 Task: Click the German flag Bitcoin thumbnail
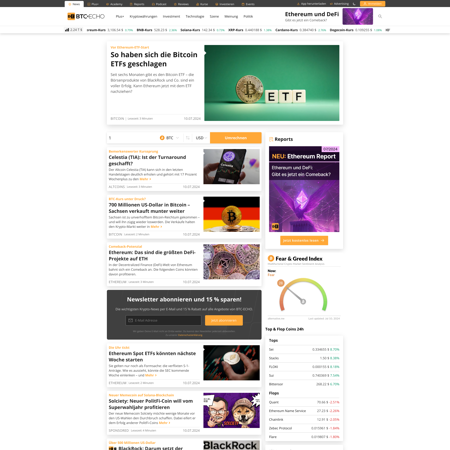point(231,214)
